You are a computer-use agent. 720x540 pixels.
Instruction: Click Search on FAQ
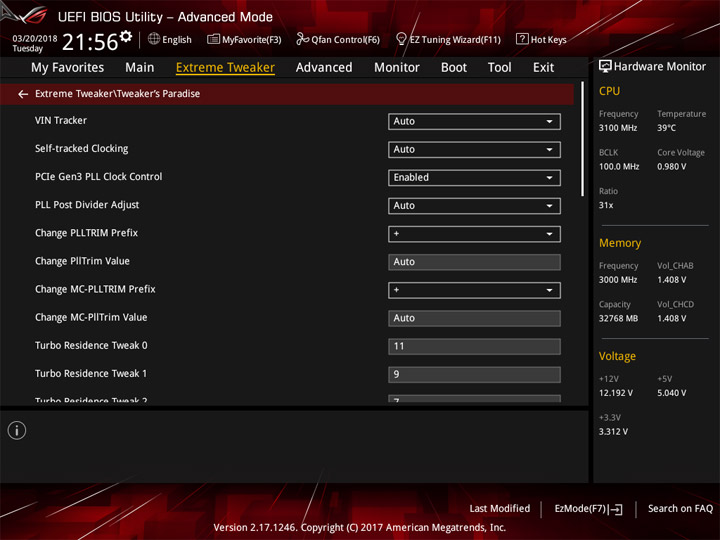pyautogui.click(x=680, y=508)
